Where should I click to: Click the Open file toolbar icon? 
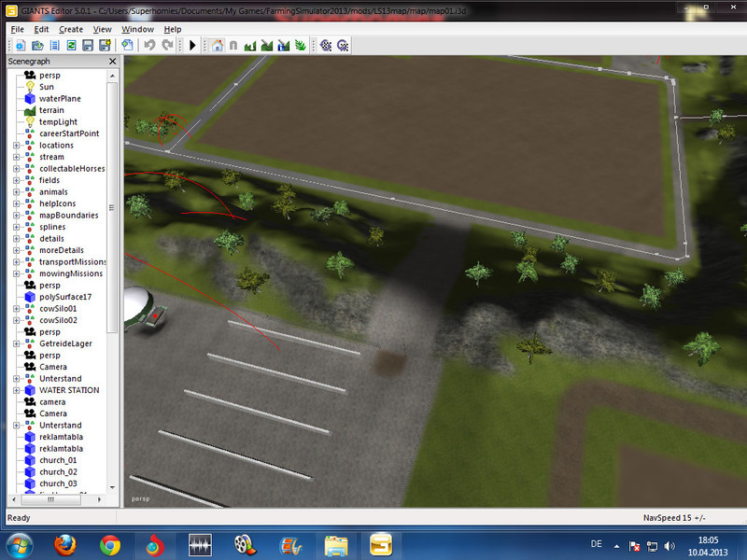point(37,45)
